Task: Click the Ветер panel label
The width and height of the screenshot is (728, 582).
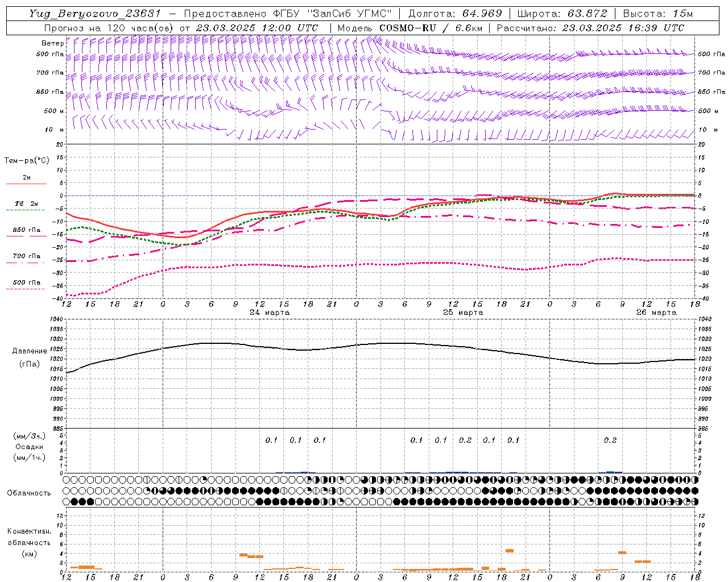Action: pos(52,43)
